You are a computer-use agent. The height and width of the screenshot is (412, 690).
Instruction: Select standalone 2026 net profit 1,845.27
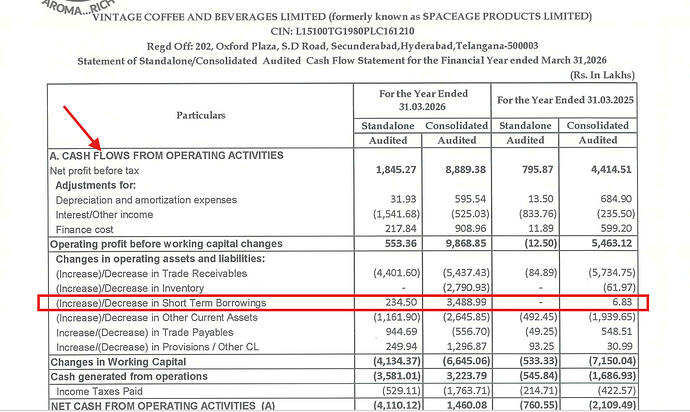(396, 170)
